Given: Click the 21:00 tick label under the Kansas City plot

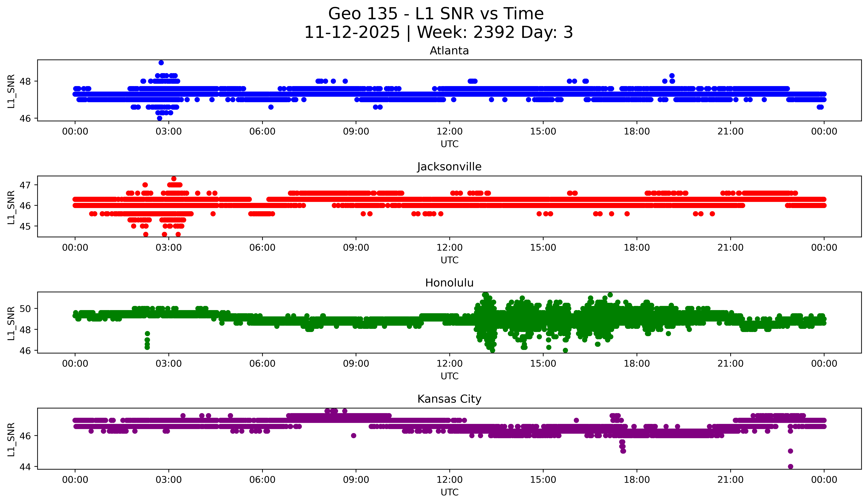Looking at the screenshot, I should click(x=730, y=480).
